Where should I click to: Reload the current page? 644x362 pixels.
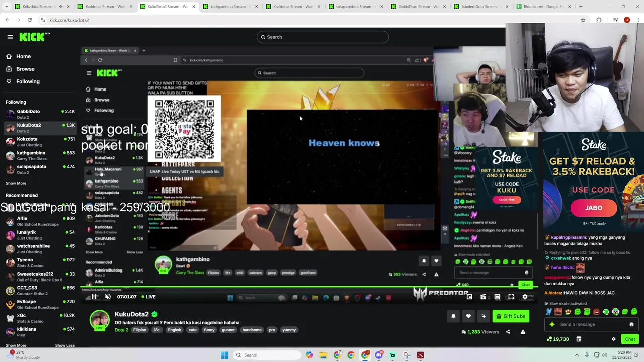(30, 20)
